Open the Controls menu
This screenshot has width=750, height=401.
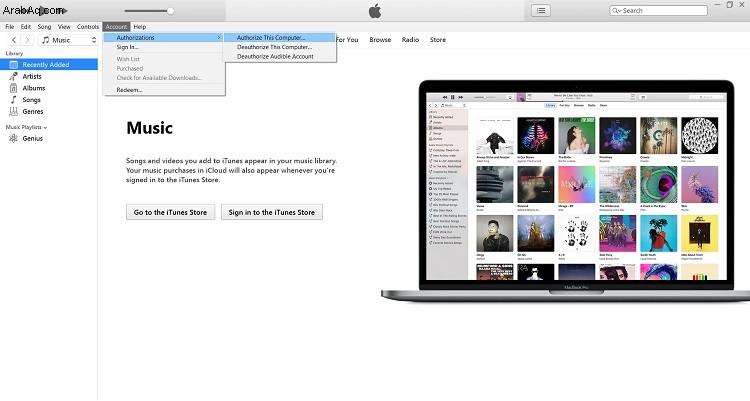(88, 27)
